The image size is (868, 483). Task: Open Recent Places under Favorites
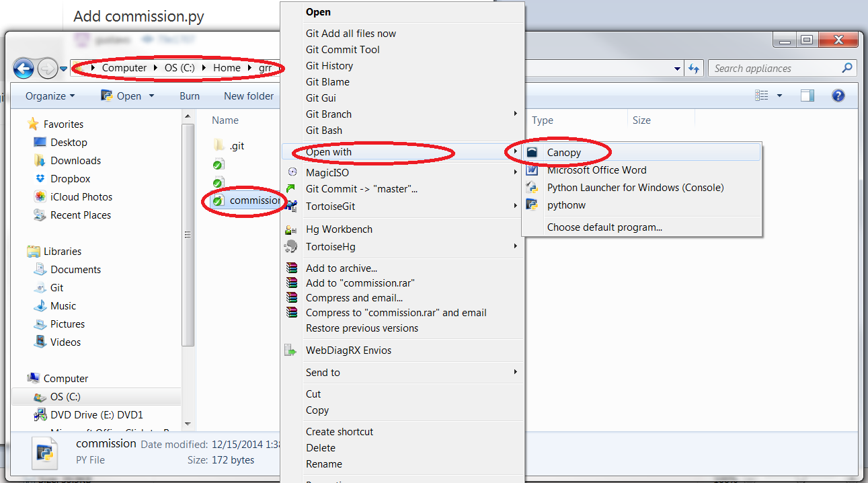[81, 215]
